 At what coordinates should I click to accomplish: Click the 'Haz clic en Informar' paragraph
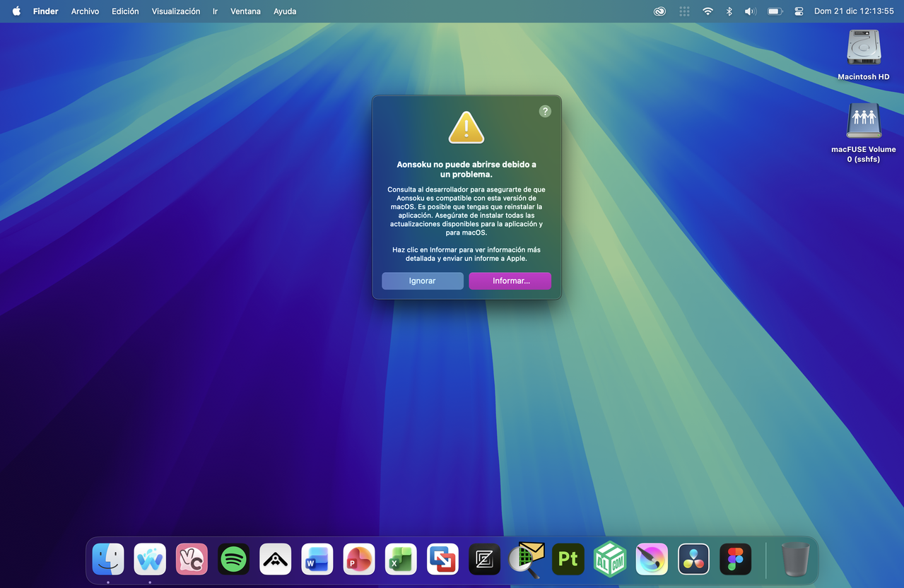click(x=466, y=254)
